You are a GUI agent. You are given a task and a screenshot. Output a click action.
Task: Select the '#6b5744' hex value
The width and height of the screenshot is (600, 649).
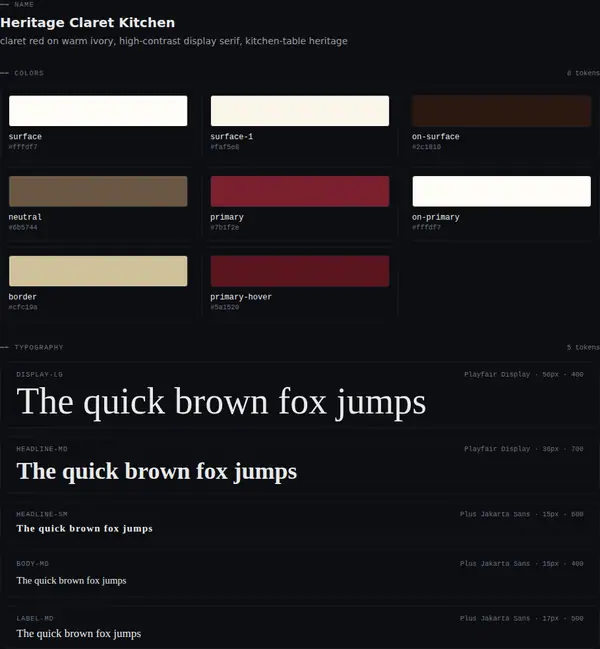[23, 227]
